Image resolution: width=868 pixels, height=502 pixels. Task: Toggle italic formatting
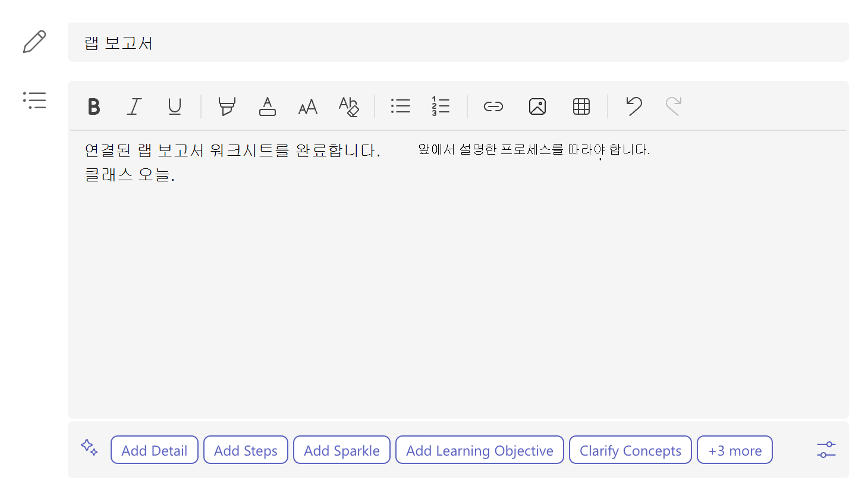coord(134,106)
